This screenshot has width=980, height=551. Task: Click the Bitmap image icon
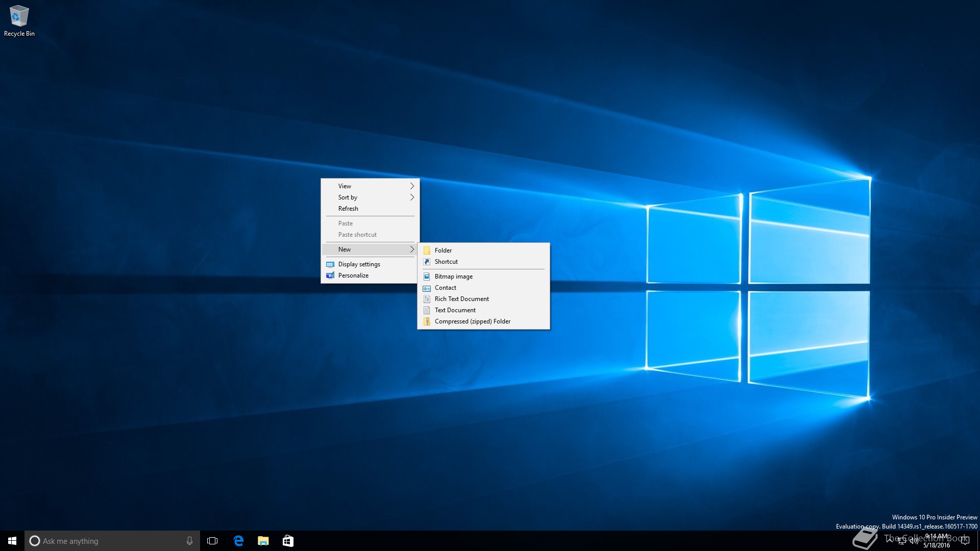point(427,277)
